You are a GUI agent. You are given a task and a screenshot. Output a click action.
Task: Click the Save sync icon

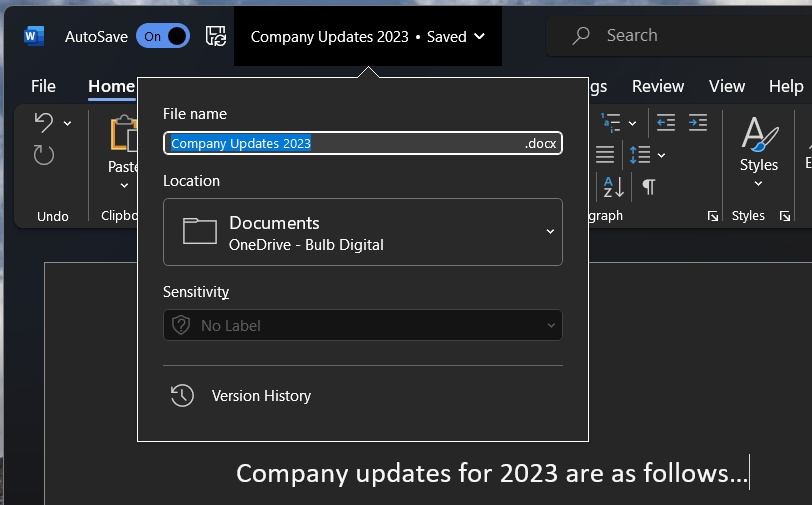[215, 36]
